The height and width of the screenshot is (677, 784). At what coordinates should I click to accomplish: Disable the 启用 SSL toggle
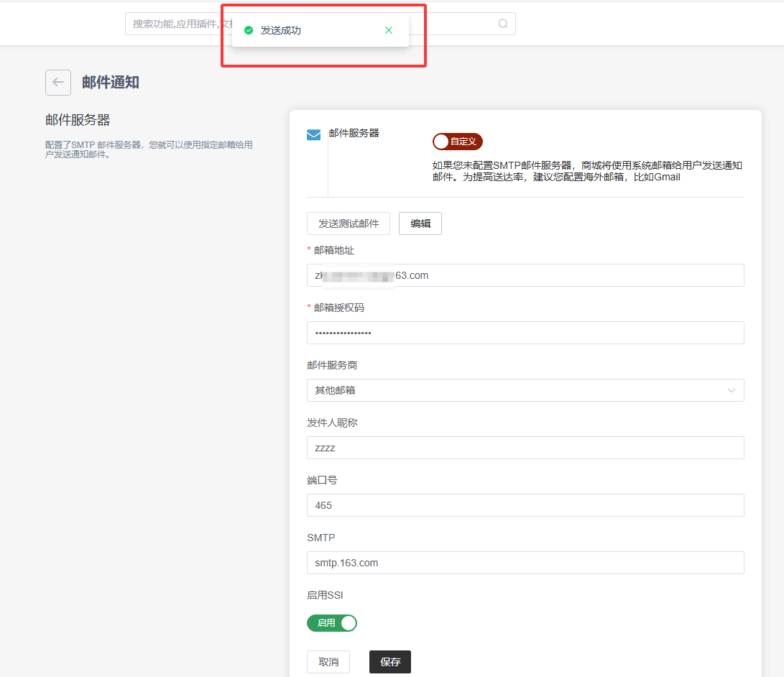[332, 623]
